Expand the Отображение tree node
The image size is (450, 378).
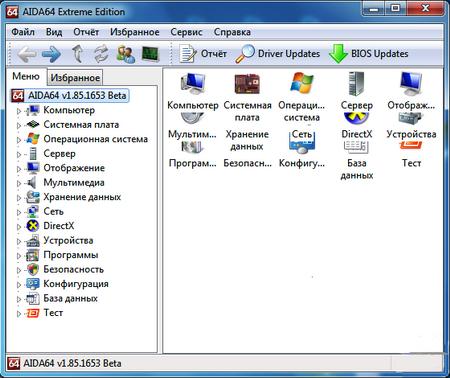point(19,169)
